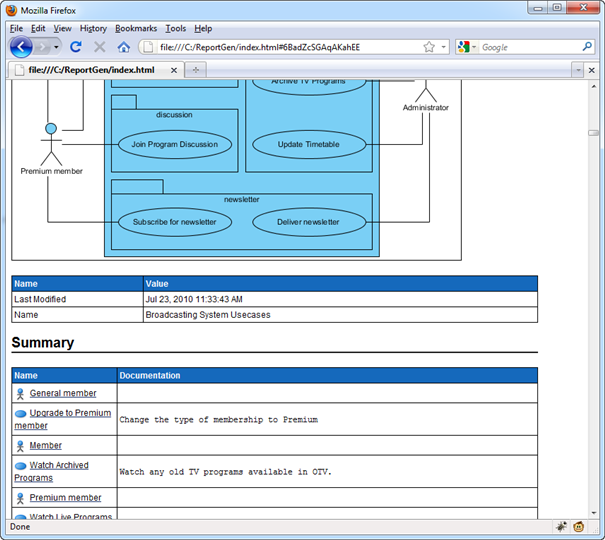Click the Broadcasting System Usecases cell

coord(340,315)
